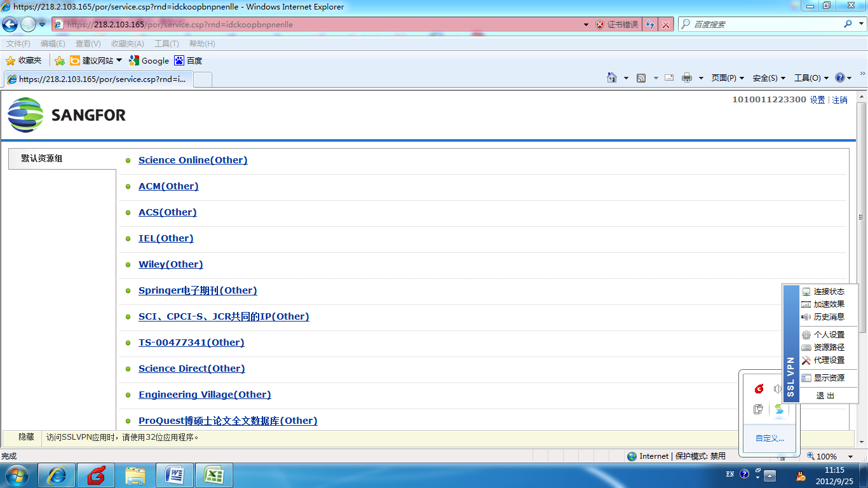Open the address bar history dropdown

[586, 25]
